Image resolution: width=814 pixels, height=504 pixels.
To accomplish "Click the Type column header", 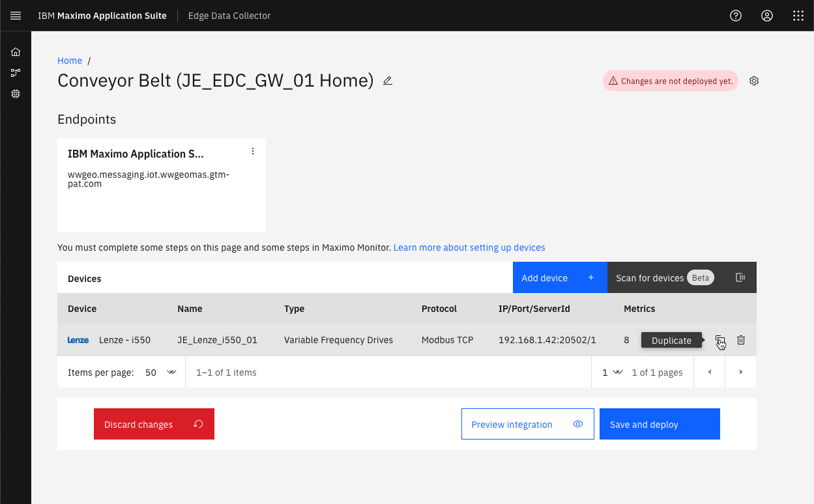I will pos(294,309).
